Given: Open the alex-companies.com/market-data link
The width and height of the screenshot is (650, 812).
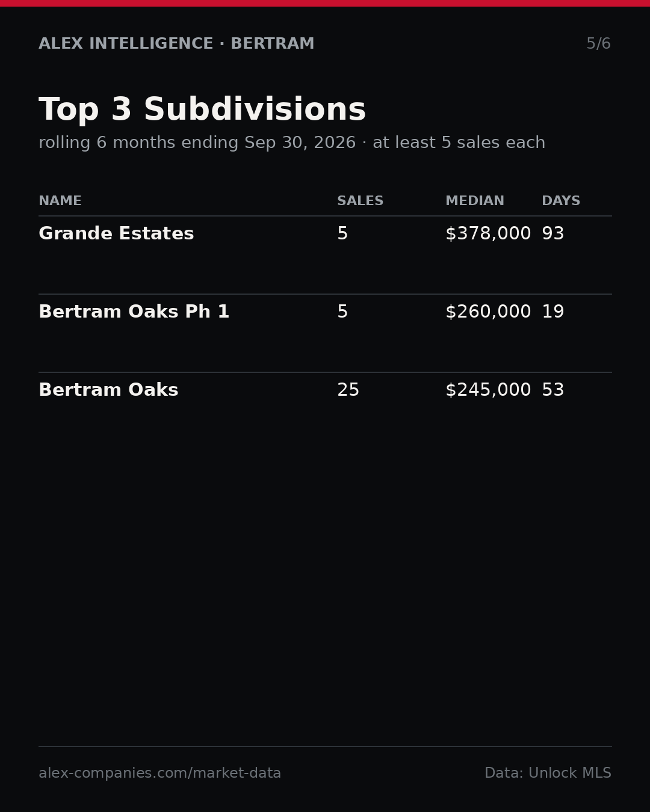Looking at the screenshot, I should pyautogui.click(x=159, y=774).
